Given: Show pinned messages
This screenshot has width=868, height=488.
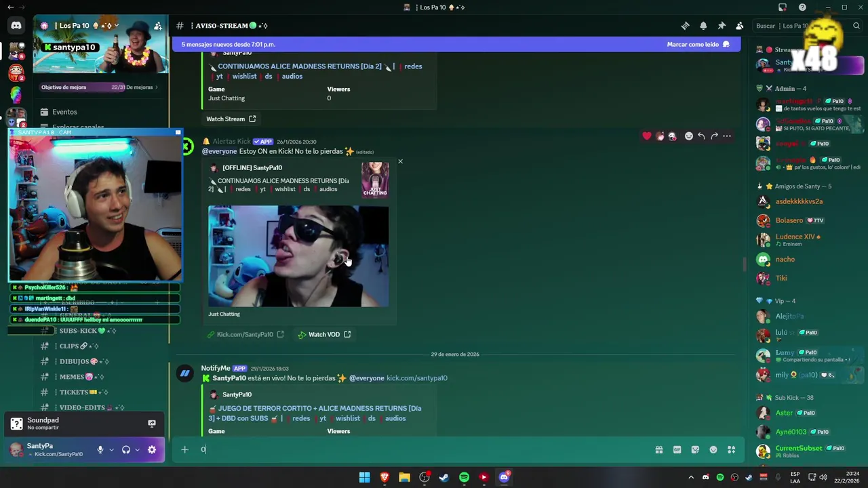Looking at the screenshot, I should [x=722, y=26].
